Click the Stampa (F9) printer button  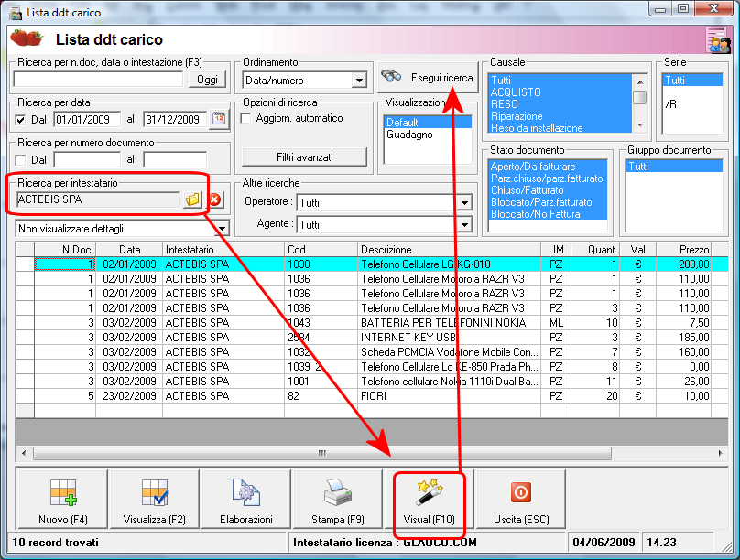pyautogui.click(x=337, y=500)
